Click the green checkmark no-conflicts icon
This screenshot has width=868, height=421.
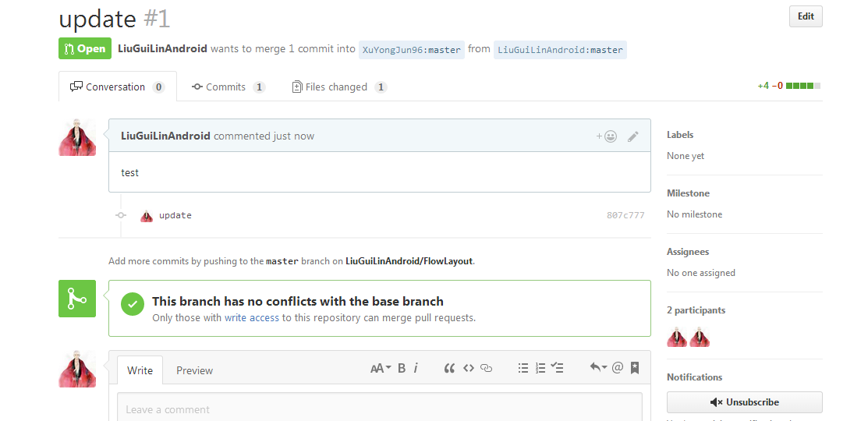[133, 305]
